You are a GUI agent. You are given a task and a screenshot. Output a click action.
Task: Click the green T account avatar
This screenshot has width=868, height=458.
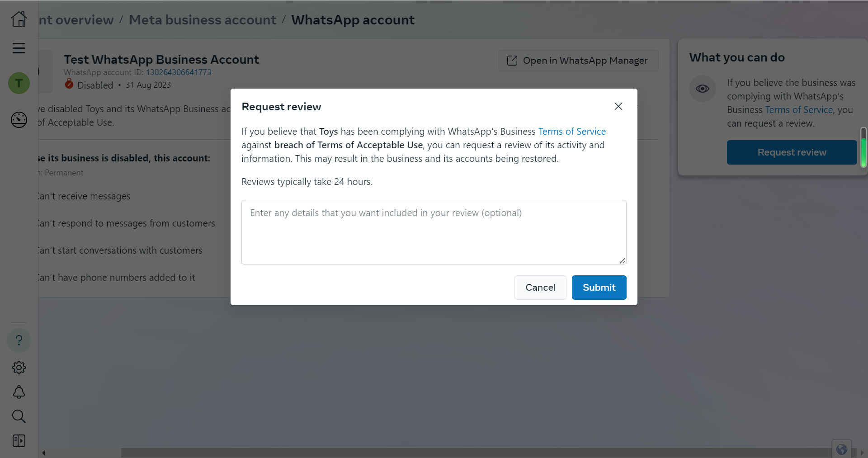pos(19,83)
